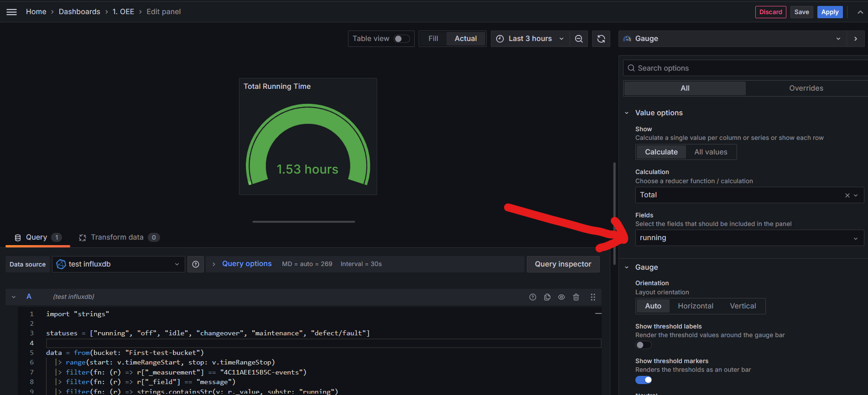Image resolution: width=868 pixels, height=395 pixels.
Task: Click the Search options field
Action: [746, 68]
